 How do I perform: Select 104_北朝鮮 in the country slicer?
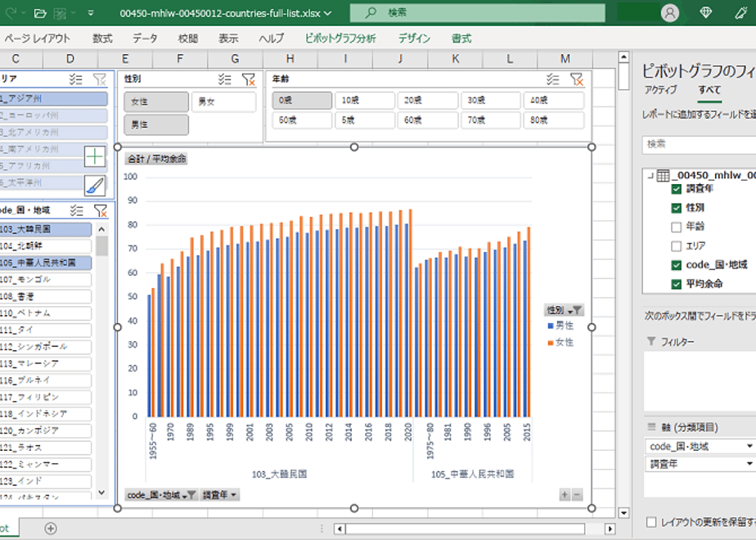[x=45, y=246]
